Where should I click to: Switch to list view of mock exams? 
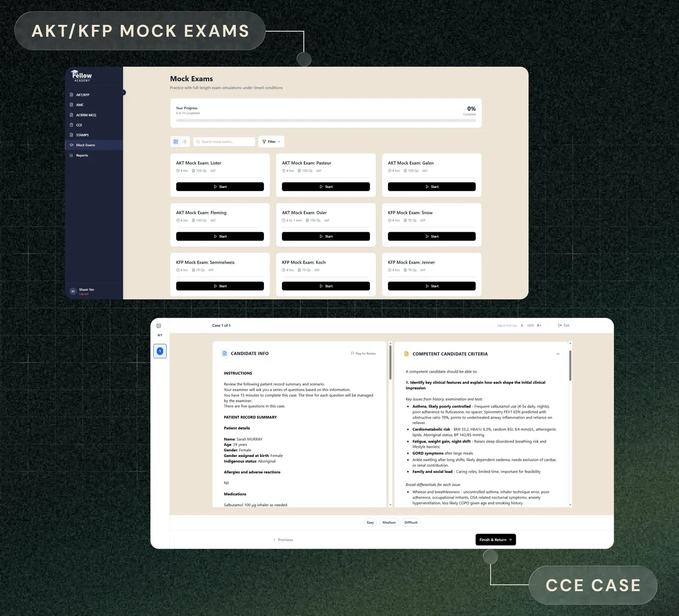click(x=185, y=142)
